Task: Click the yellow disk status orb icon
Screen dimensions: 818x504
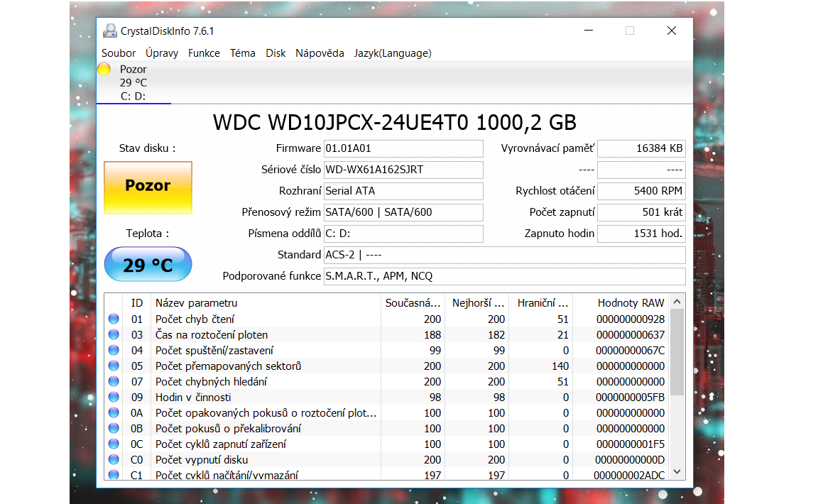Action: pos(104,70)
